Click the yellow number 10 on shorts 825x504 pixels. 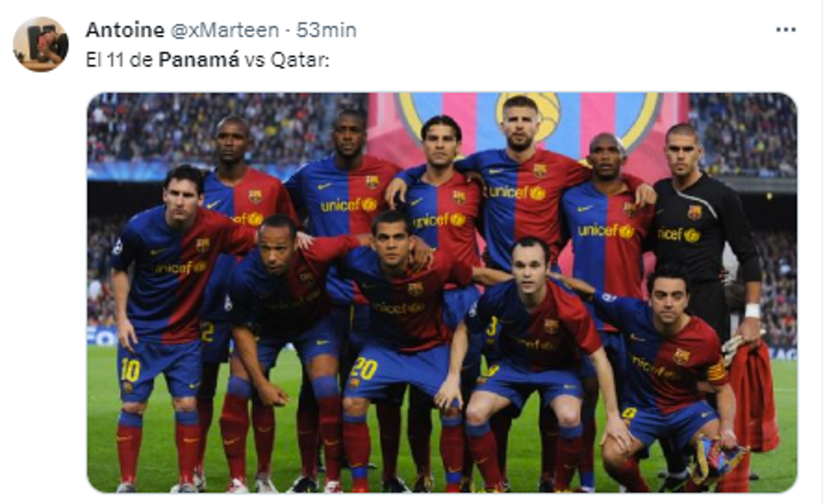130,370
